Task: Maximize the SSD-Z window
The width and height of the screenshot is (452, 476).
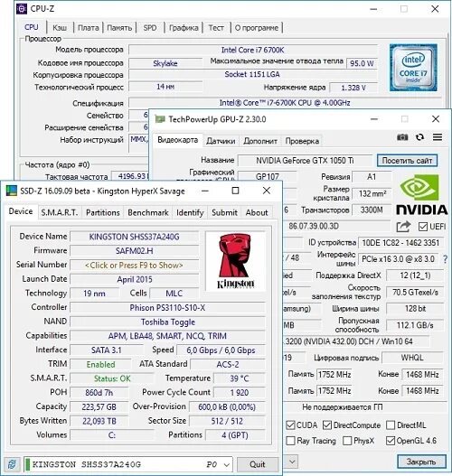Action: tap(235, 191)
